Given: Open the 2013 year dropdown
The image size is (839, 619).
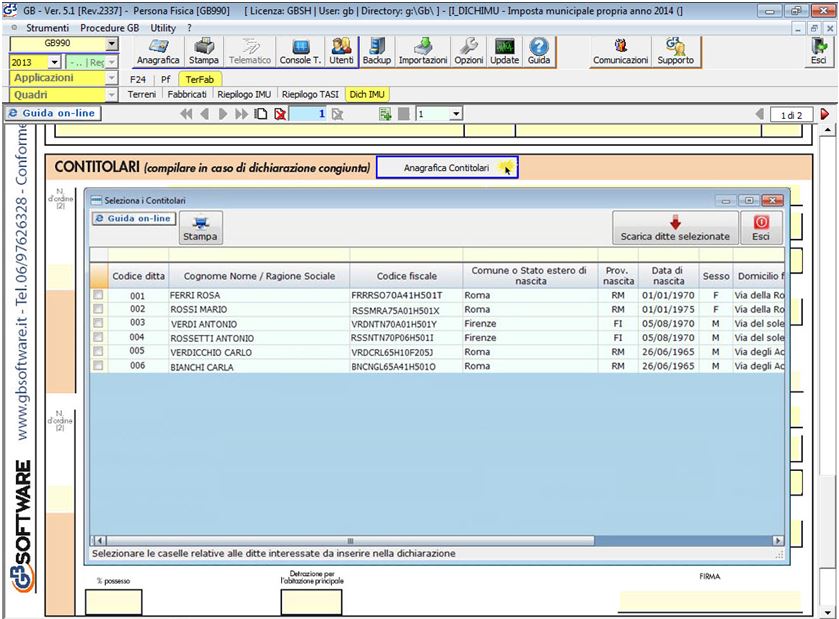Looking at the screenshot, I should [55, 63].
